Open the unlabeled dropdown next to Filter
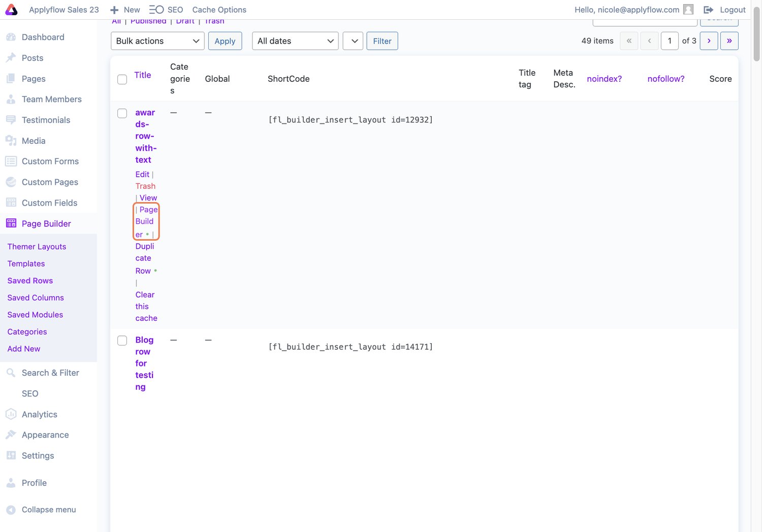Screen dimensions: 762x532 [353, 41]
